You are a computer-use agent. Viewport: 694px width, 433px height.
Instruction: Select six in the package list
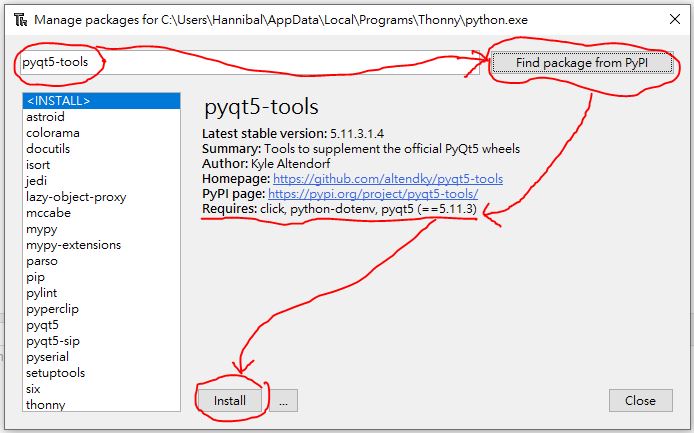(101, 389)
